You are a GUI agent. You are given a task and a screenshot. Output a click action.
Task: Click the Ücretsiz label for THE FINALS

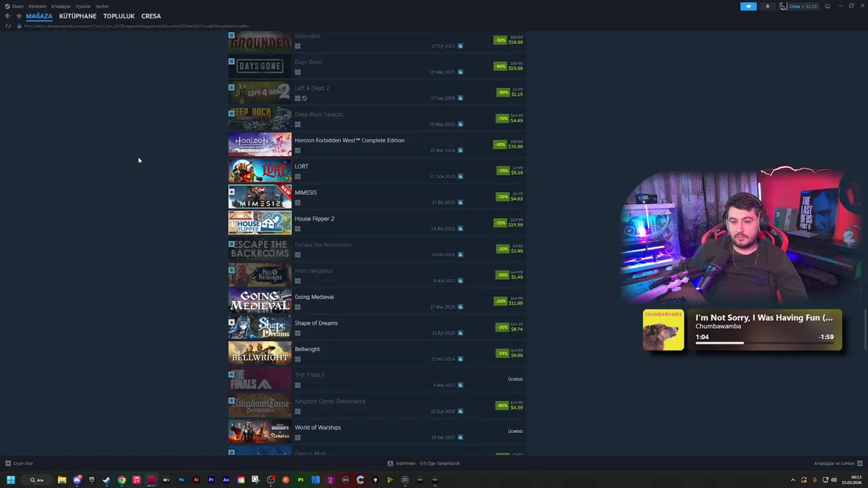(515, 379)
